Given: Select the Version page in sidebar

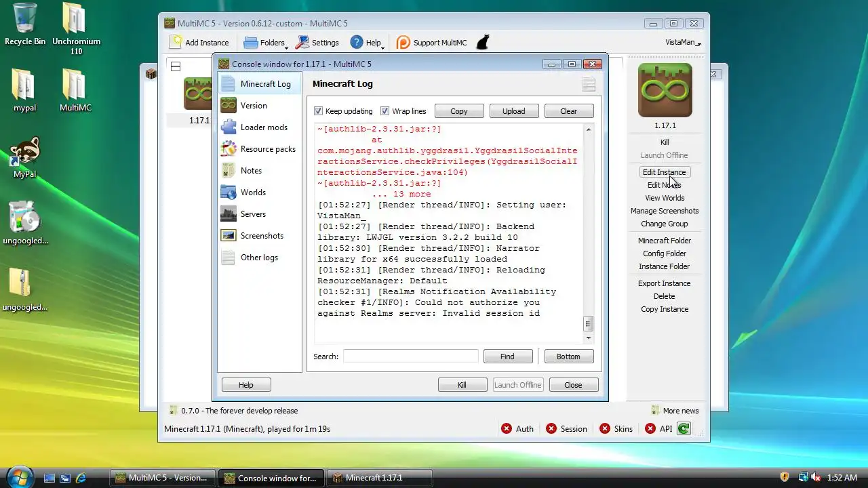Looking at the screenshot, I should pyautogui.click(x=260, y=106).
